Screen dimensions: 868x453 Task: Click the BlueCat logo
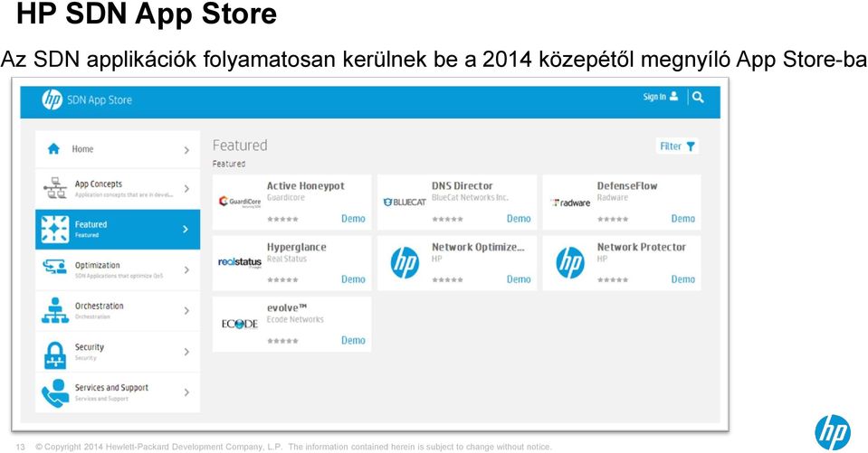tap(405, 203)
